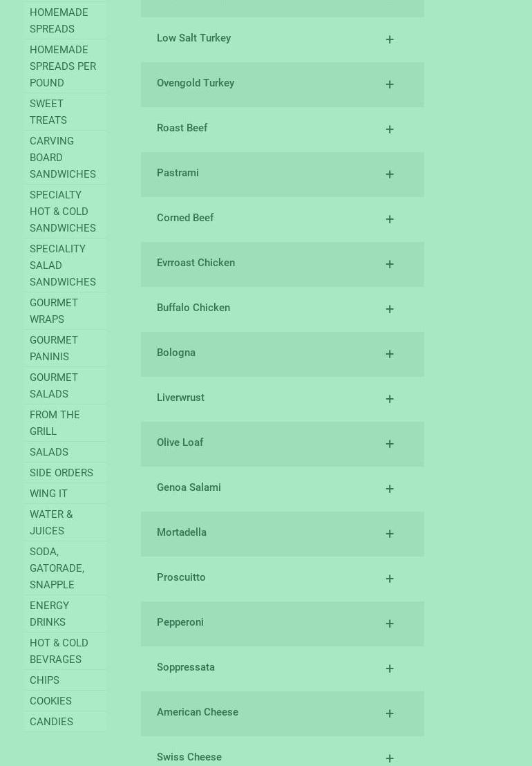
Task: Click the plus icon beside Low Salt Turkey
Action: pos(390,39)
